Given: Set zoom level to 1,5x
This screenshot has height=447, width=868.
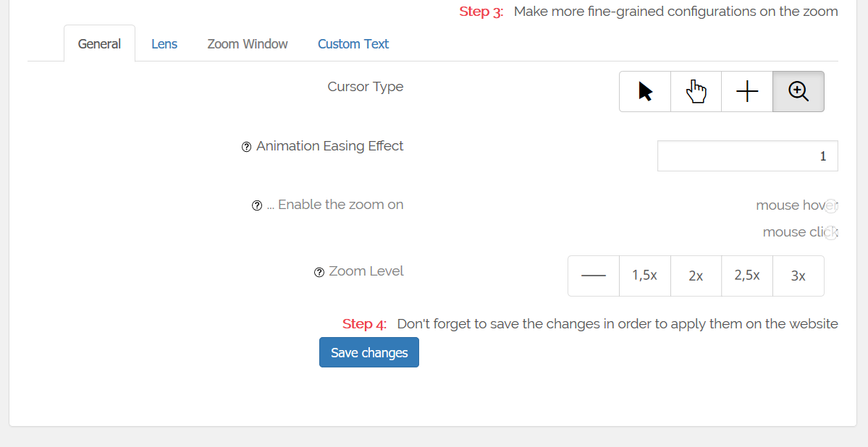Looking at the screenshot, I should tap(645, 276).
